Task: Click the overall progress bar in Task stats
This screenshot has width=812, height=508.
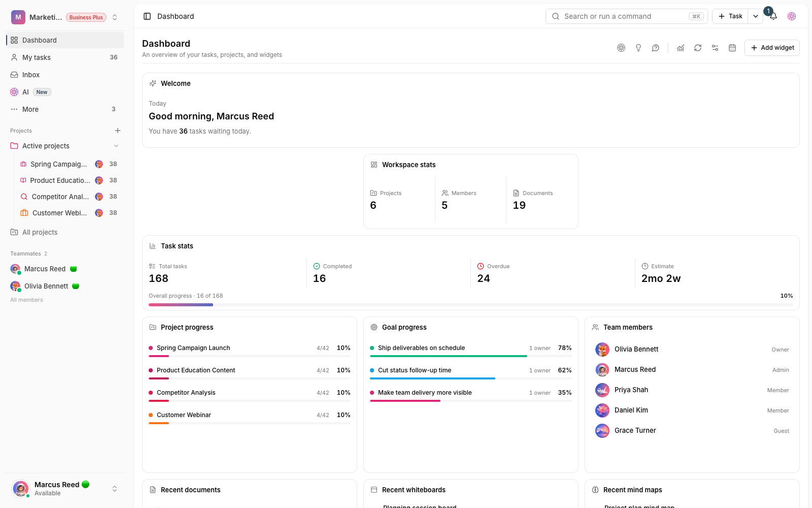Action: coord(471,305)
